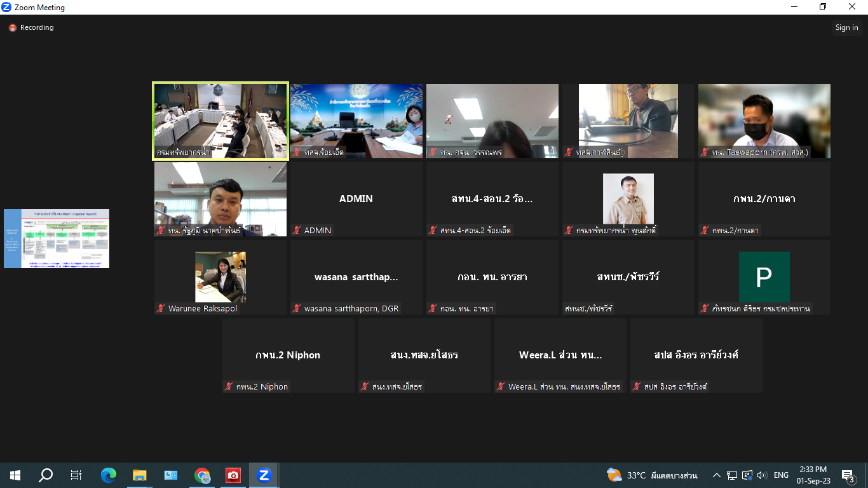Screen dimensions: 868x488
Task: Switch to Google Chrome in the taskbar
Action: pyautogui.click(x=202, y=475)
